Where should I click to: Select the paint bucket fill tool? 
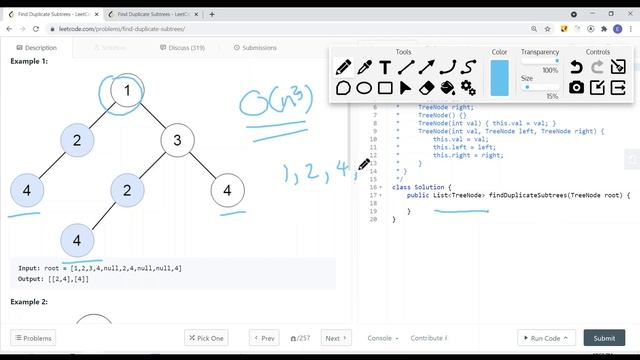point(448,88)
